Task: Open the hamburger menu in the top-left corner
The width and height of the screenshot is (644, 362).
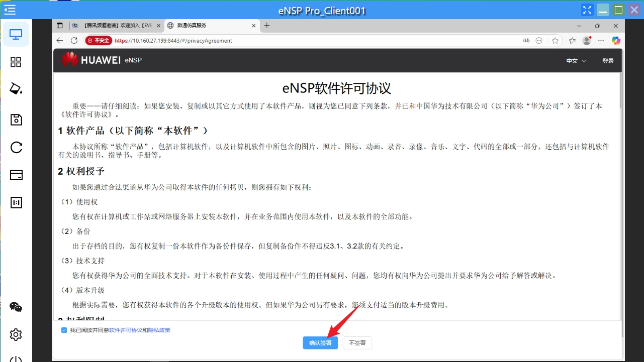Action: click(x=10, y=10)
